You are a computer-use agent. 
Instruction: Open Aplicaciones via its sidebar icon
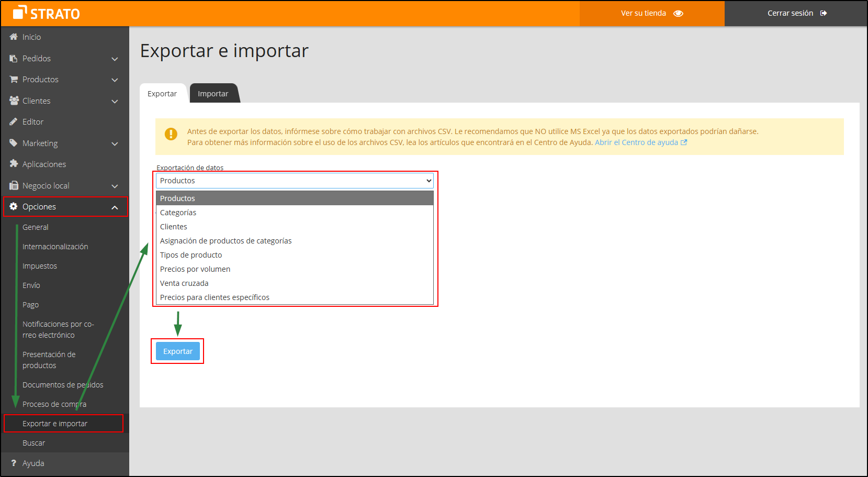pyautogui.click(x=13, y=164)
